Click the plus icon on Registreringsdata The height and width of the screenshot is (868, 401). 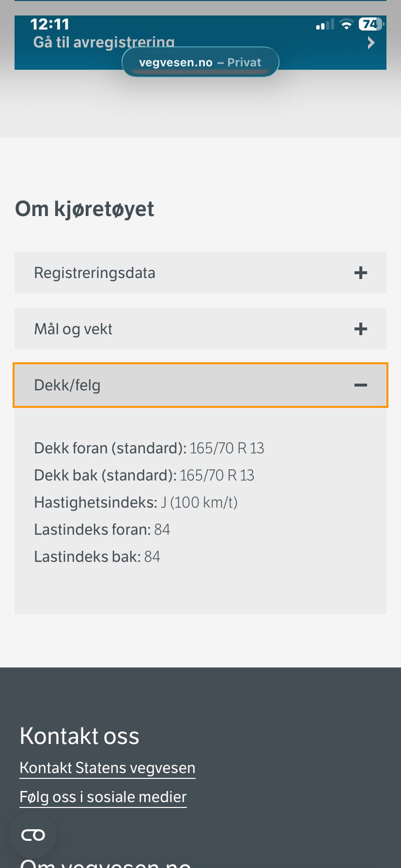[x=360, y=273]
